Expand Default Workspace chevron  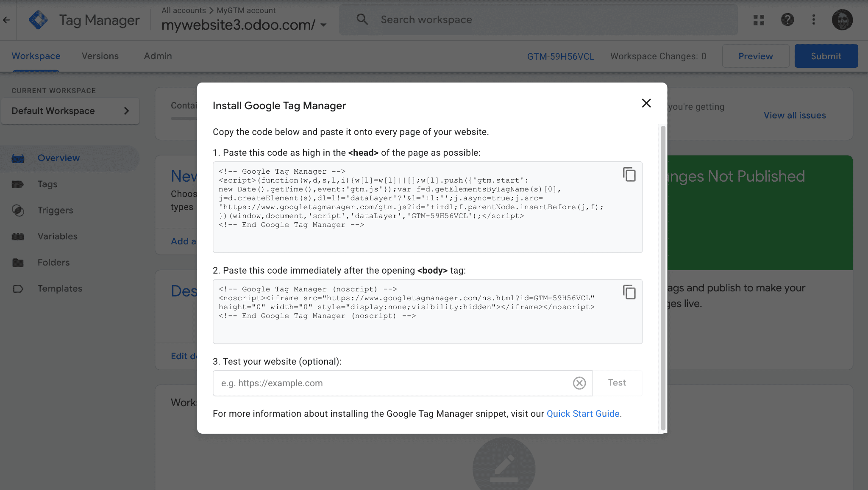click(126, 111)
